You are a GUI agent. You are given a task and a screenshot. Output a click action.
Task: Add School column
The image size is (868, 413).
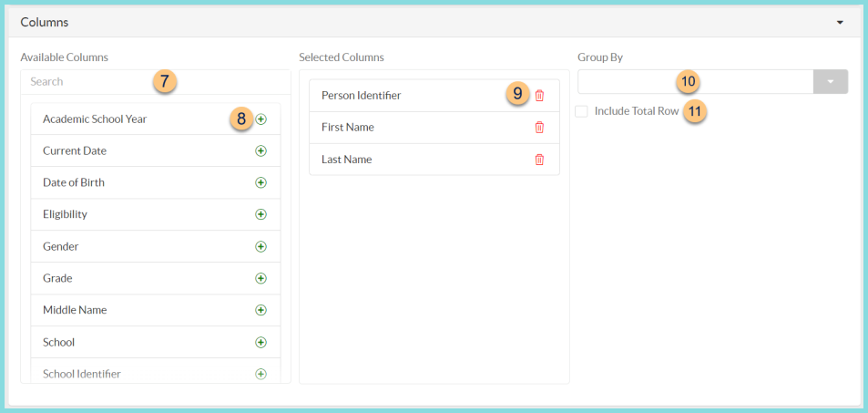[260, 342]
